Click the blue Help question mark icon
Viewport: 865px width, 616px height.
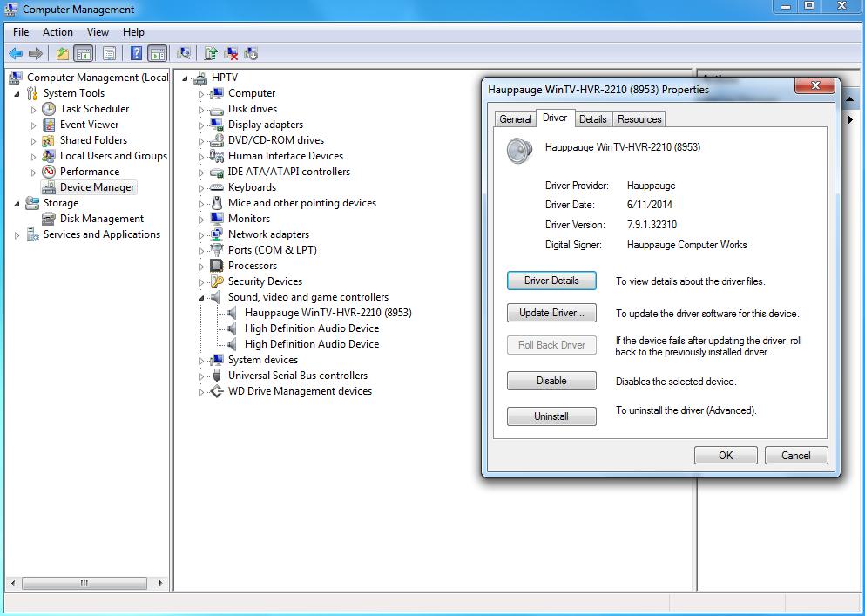(x=136, y=54)
